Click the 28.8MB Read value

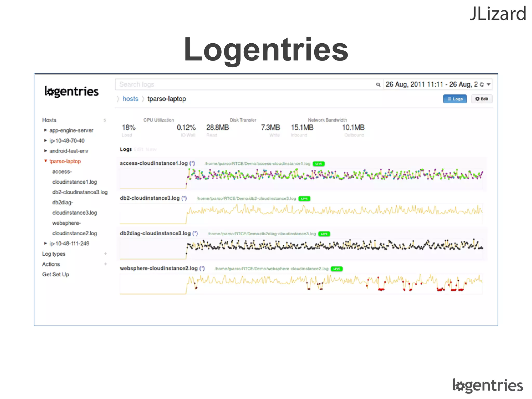coord(218,128)
